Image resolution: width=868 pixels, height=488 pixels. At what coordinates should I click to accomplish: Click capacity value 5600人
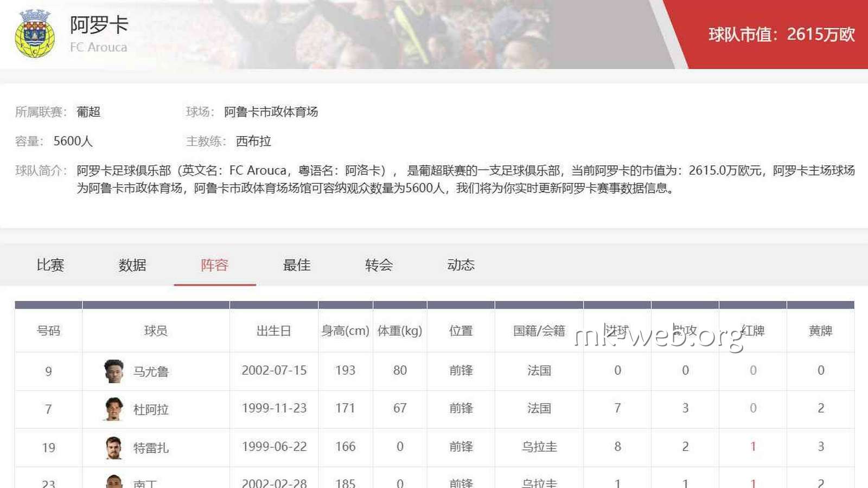(73, 141)
